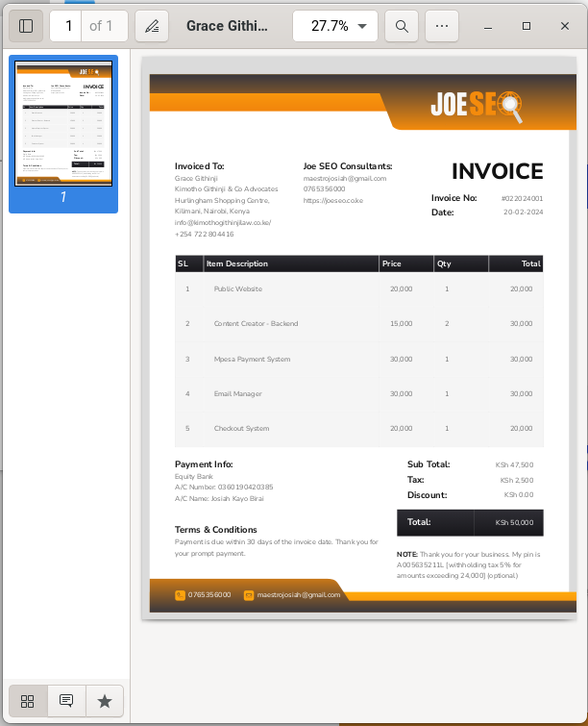Click Tax value KSh 2,500
The width and height of the screenshot is (588, 726).
(x=516, y=480)
